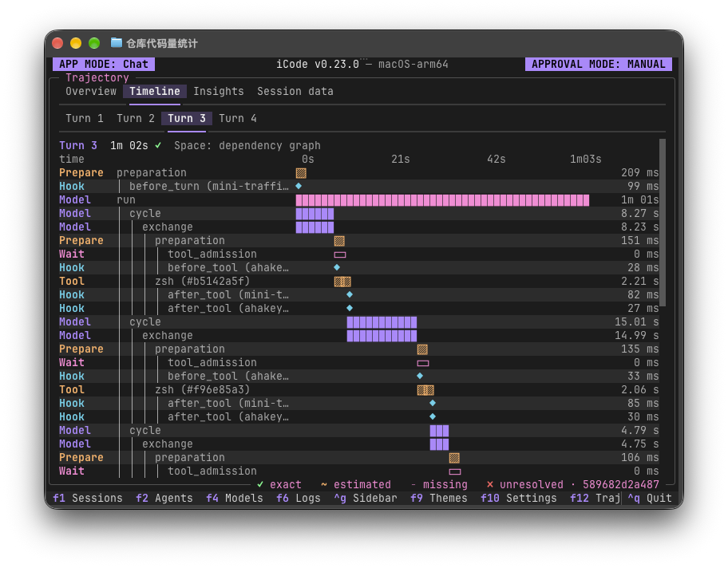Image resolution: width=728 pixels, height=568 pixels.
Task: Click the 4.79 s cycle bar
Action: (x=439, y=431)
